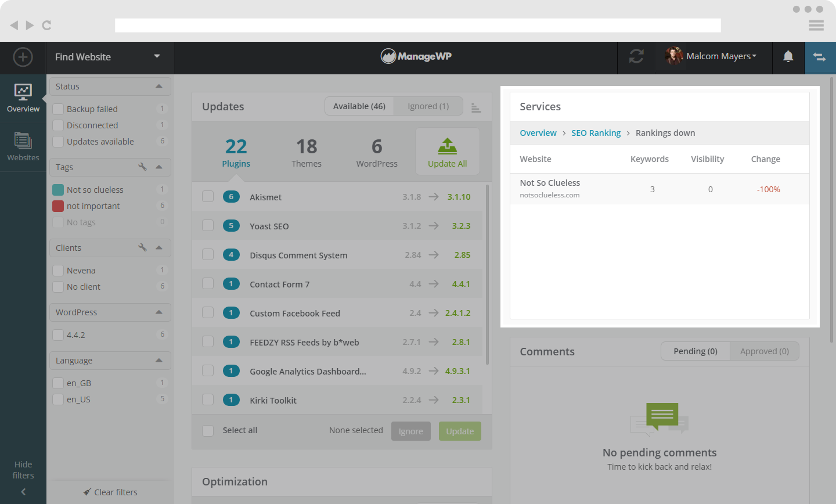Check the Disconnected filter
This screenshot has width=836, height=504.
coord(58,125)
